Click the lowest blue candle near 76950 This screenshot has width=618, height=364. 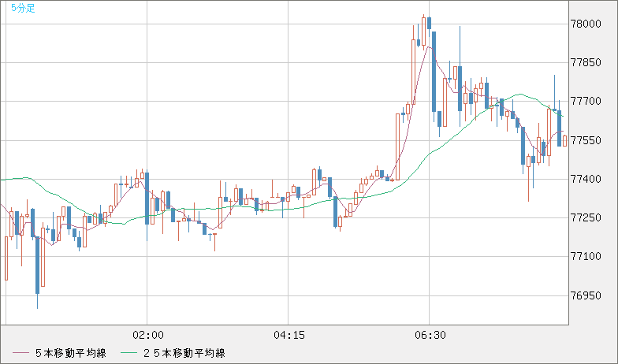point(38,266)
